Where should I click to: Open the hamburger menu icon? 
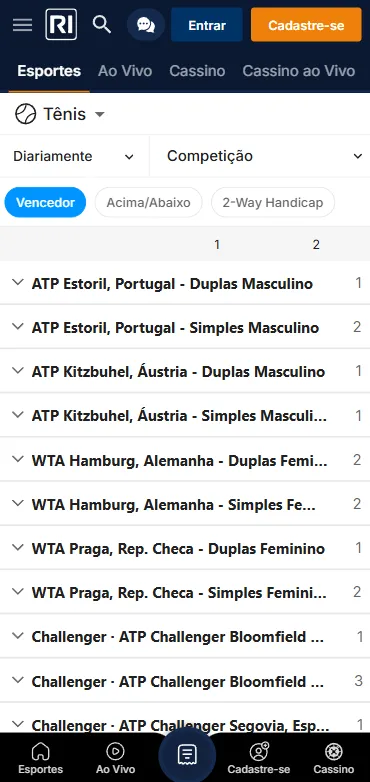tap(22, 24)
